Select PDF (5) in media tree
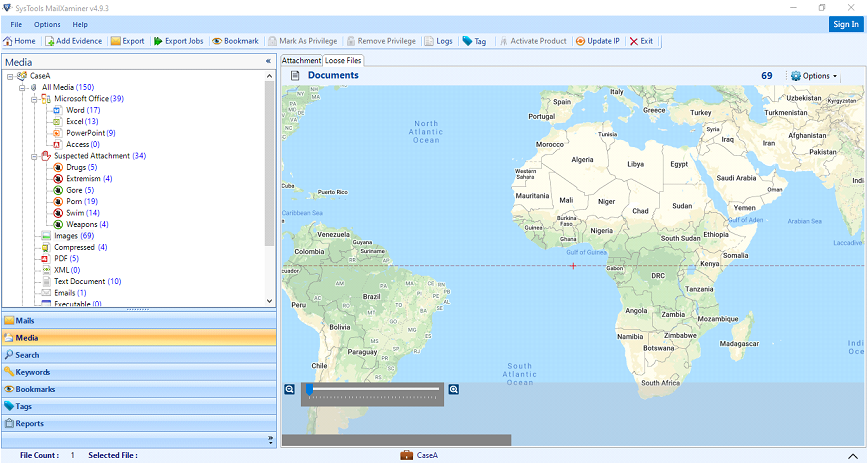Screen dimensions: 868x474 pos(60,259)
